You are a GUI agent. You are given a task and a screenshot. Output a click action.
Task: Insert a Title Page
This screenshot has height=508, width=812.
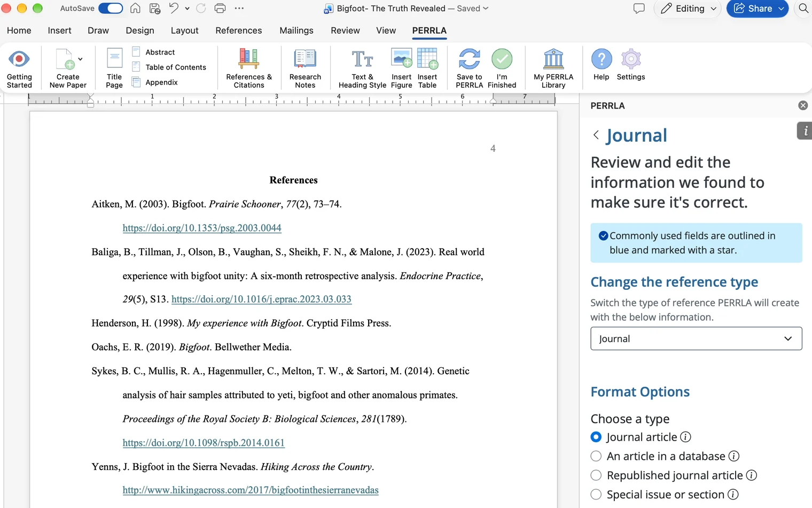tap(114, 68)
